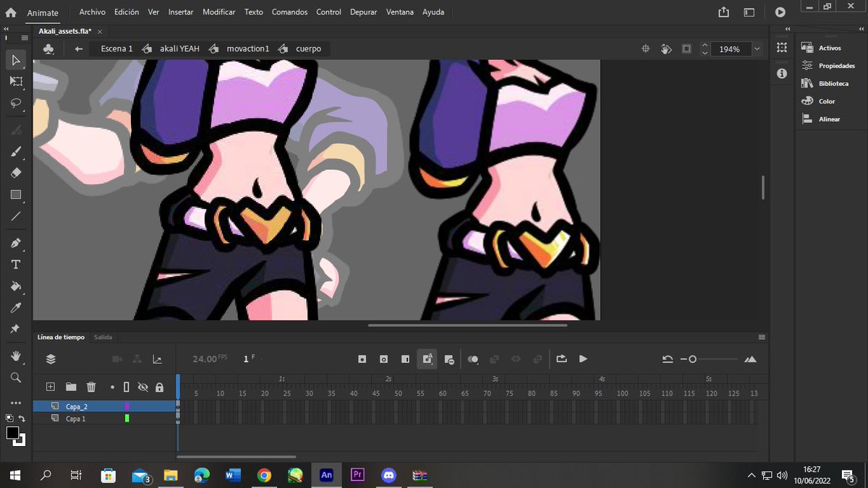Open the edit symbols club icon dropdown

click(48, 49)
